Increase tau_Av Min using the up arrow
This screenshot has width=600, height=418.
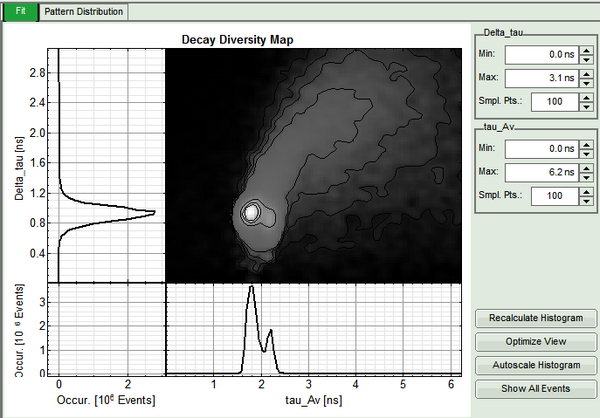584,142
